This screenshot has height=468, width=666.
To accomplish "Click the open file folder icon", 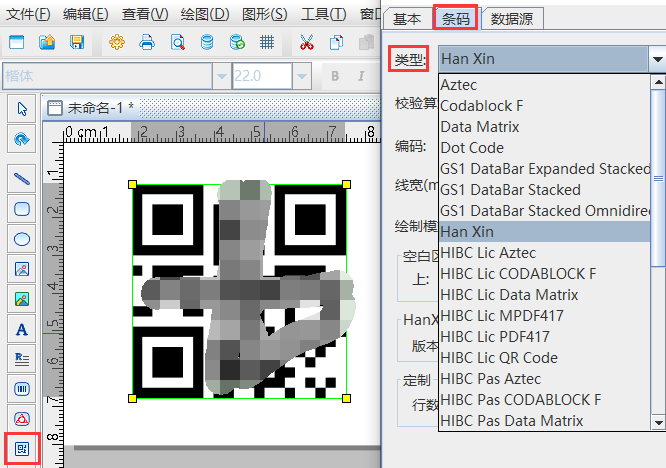I will click(x=47, y=42).
